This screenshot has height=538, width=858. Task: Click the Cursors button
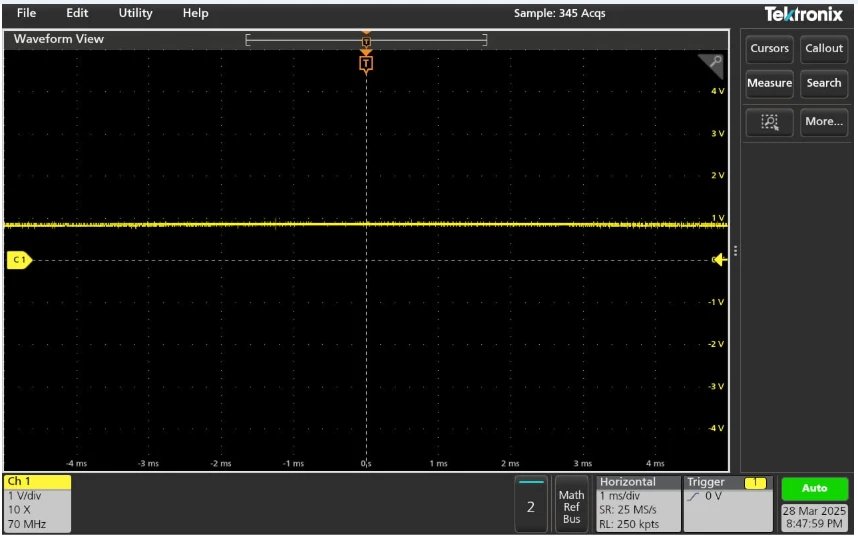[x=769, y=48]
